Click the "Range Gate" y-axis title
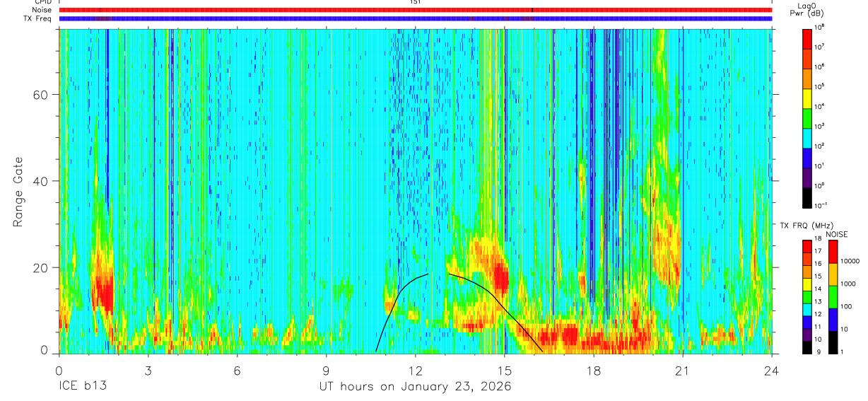The height and width of the screenshot is (401, 868). click(18, 192)
